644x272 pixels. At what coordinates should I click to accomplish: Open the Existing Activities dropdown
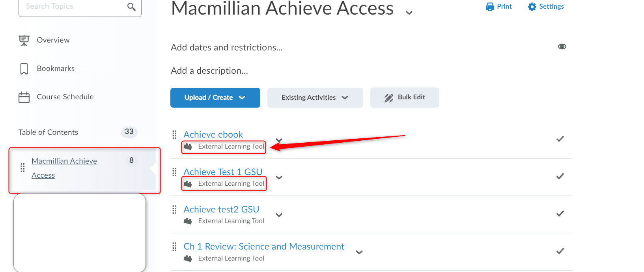point(315,98)
